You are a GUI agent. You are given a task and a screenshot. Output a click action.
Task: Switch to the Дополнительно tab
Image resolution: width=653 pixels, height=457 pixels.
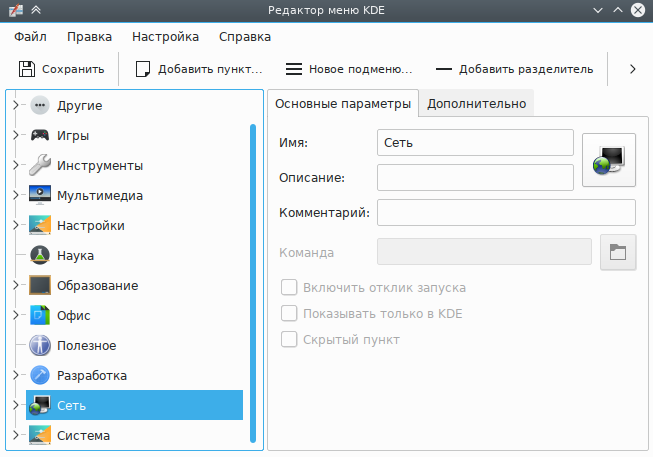click(476, 103)
